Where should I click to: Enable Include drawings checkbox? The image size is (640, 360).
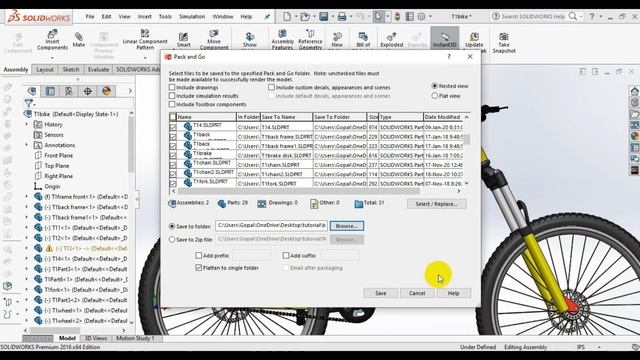[172, 87]
